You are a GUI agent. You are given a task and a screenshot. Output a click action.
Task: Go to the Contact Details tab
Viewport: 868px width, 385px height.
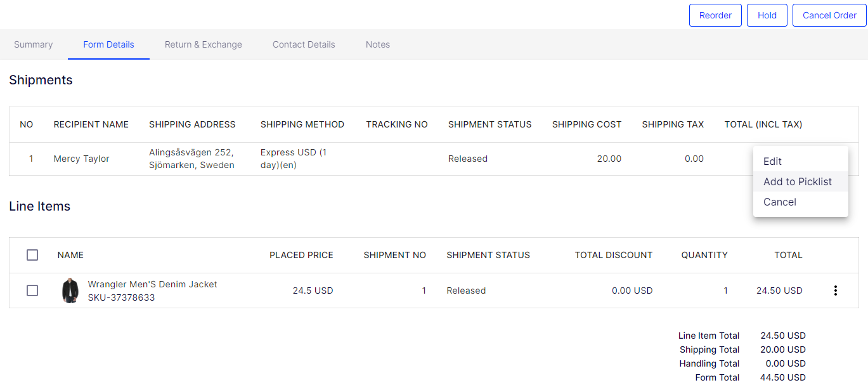coord(304,44)
